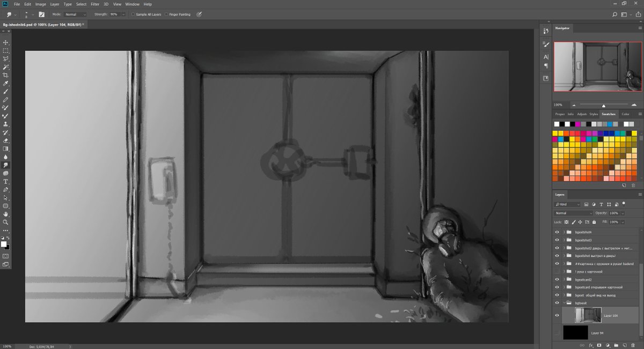Click zoom out mountain in Navigator
Viewport: 644px width, 349px height.
coord(574,105)
